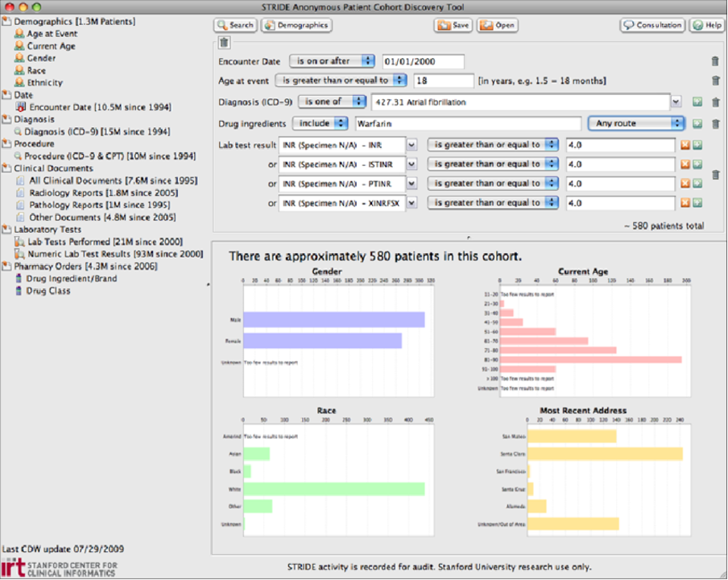Click the Search button
The image size is (728, 580).
coord(236,25)
